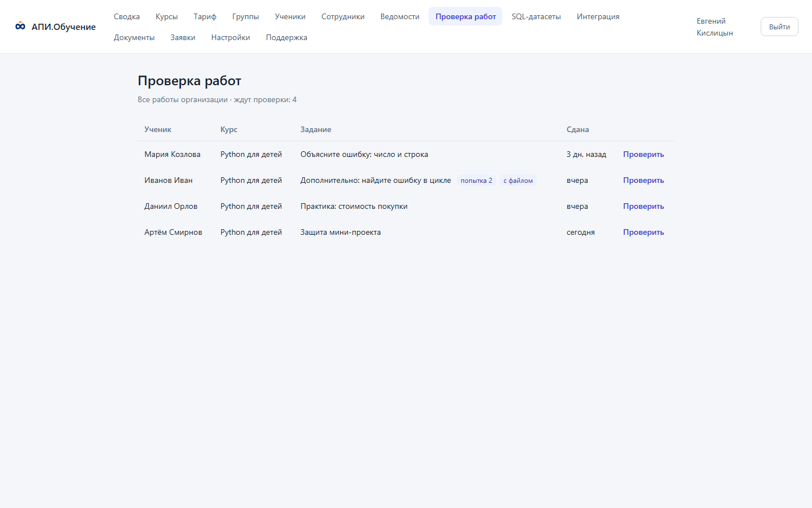812x508 pixels.
Task: Click the Выйти logout button
Action: pyautogui.click(x=779, y=27)
